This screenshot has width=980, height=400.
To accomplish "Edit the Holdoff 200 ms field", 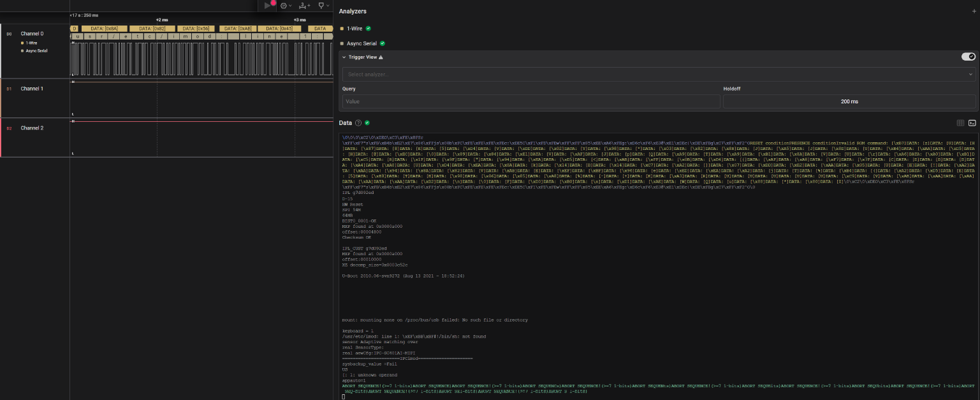I will tap(849, 101).
